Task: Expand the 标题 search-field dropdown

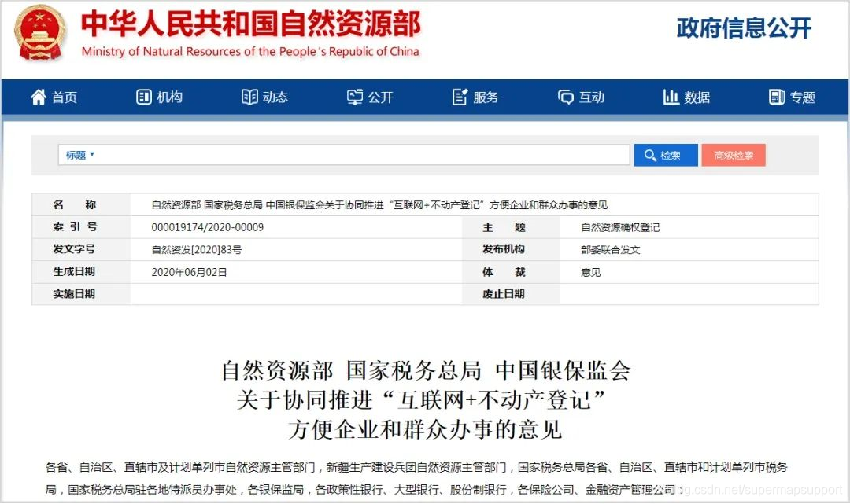Action: coord(79,156)
